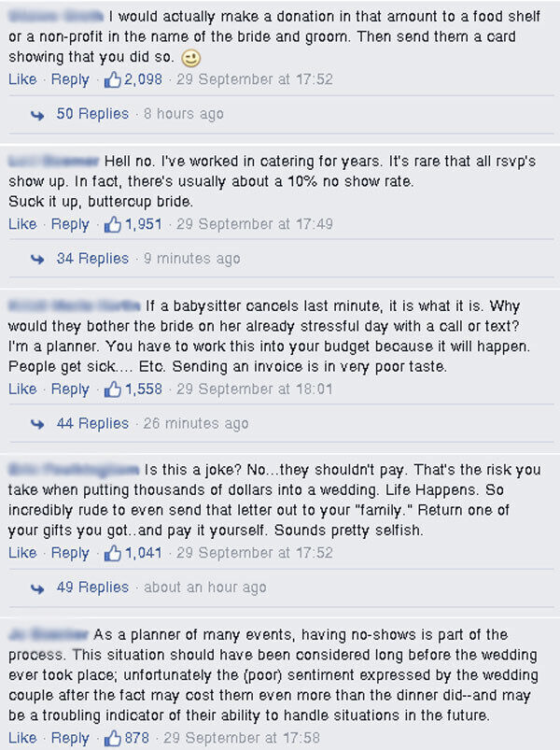
Task: Click thumbs-up icon showing 1,041 likes
Action: click(114, 553)
